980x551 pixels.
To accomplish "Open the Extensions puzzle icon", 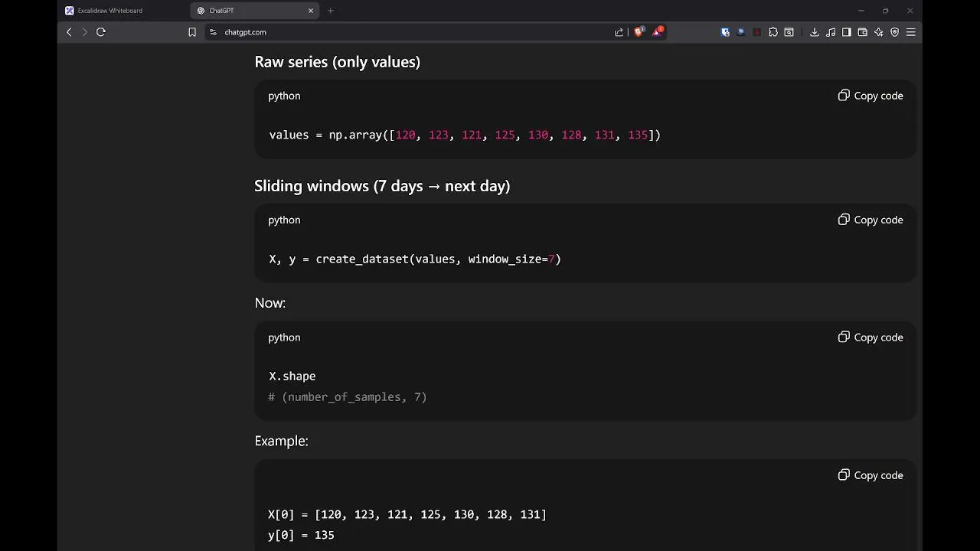I will click(773, 32).
